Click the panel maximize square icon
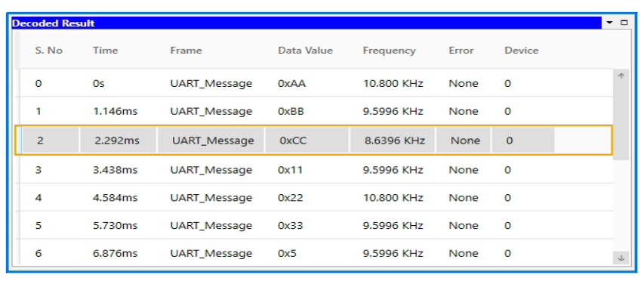Viewport: 644px width, 281px height. (x=624, y=23)
